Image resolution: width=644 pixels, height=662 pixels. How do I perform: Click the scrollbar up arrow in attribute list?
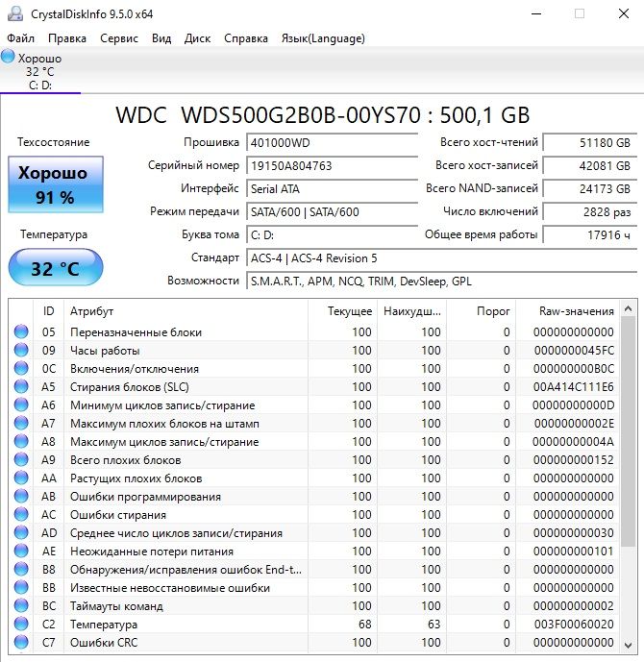628,309
